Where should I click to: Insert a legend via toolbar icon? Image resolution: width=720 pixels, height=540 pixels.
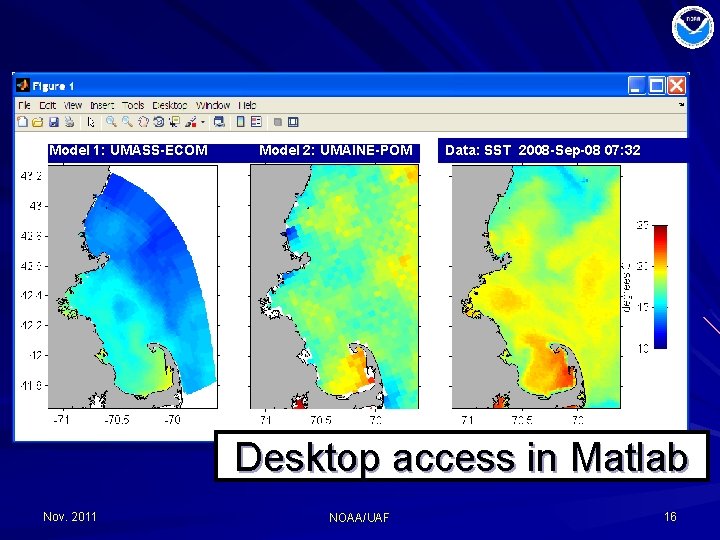point(256,122)
